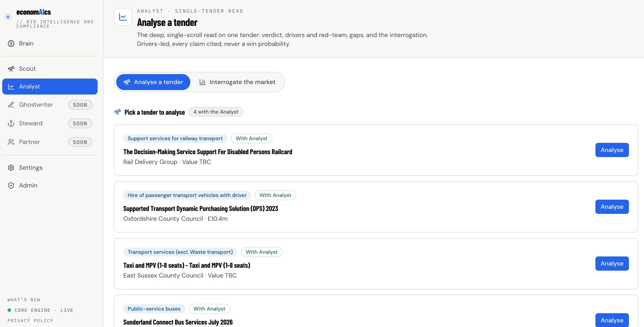Screen dimensions: 644x327
Task: Open Settings from the sidebar
Action: pyautogui.click(x=50, y=168)
